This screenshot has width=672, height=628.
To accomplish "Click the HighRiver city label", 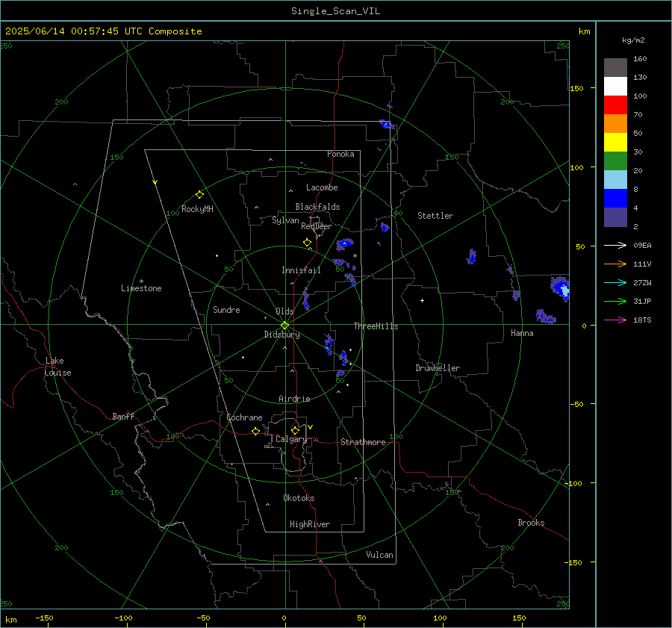I will [310, 524].
